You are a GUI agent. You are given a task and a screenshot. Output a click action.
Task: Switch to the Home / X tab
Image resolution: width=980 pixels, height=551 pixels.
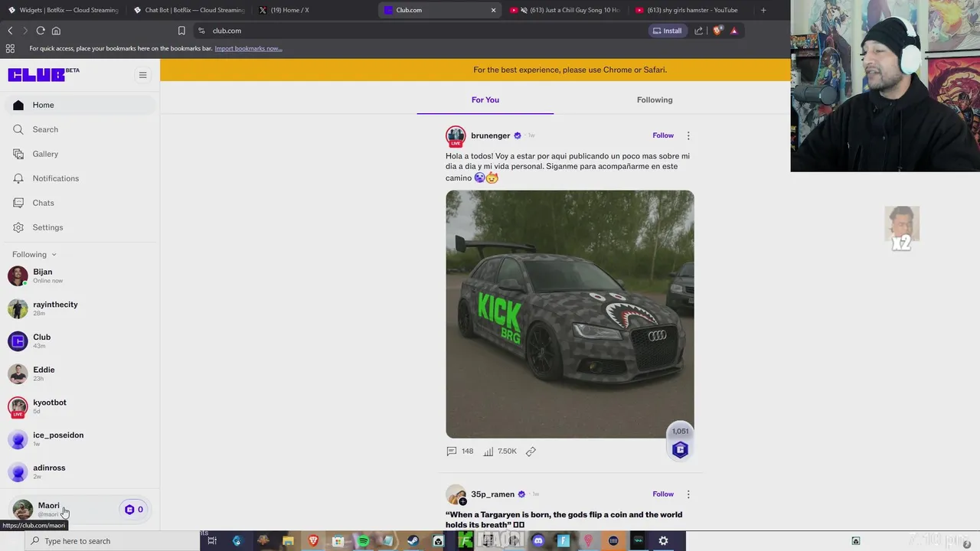[314, 10]
